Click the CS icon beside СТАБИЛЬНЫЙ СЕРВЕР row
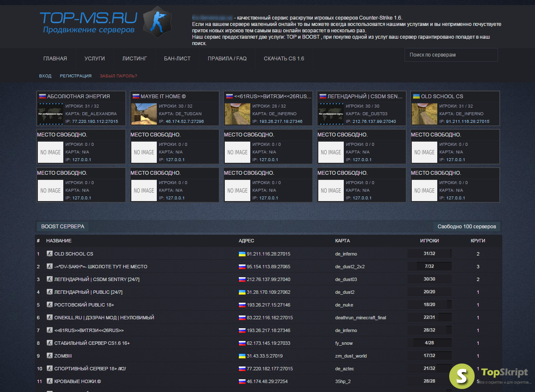The image size is (535, 392). (x=49, y=343)
